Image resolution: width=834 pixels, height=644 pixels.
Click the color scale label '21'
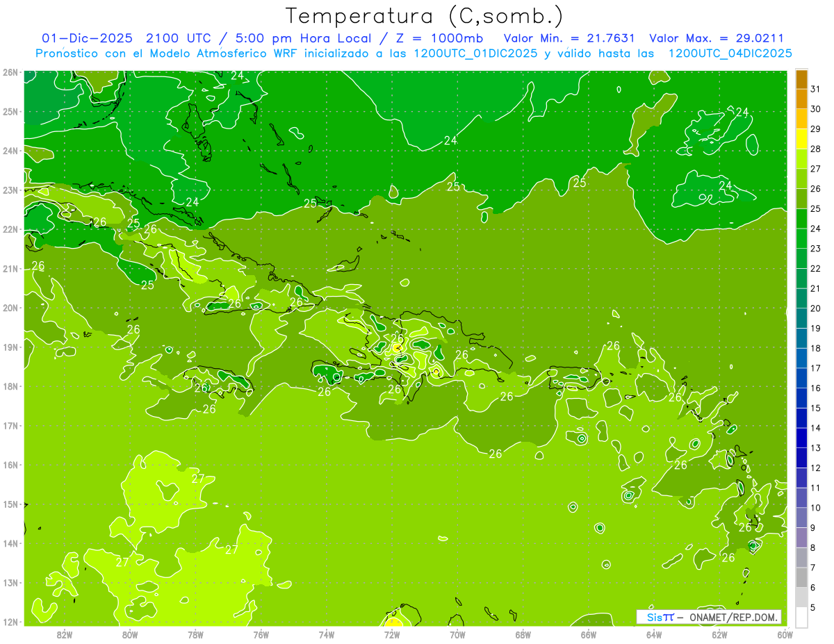coord(815,288)
